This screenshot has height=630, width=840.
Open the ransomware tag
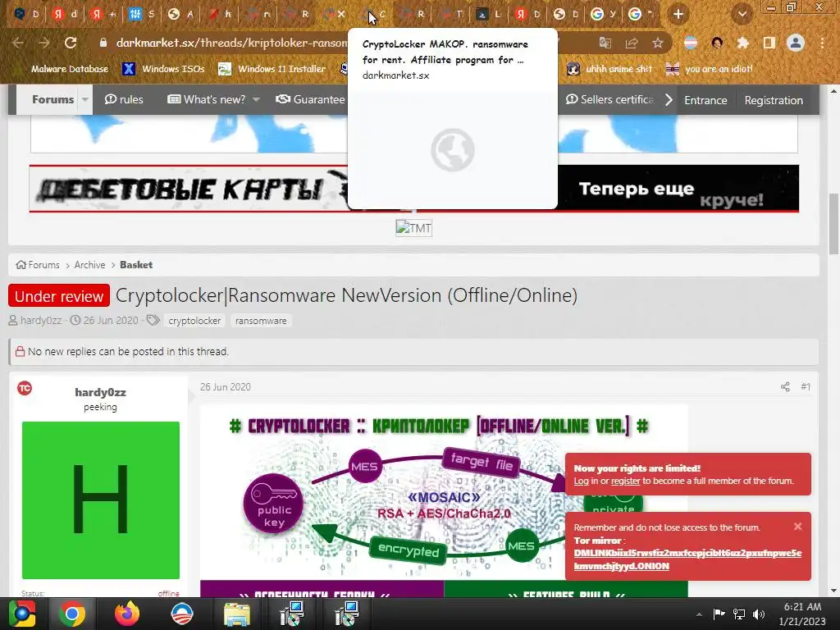(x=261, y=321)
